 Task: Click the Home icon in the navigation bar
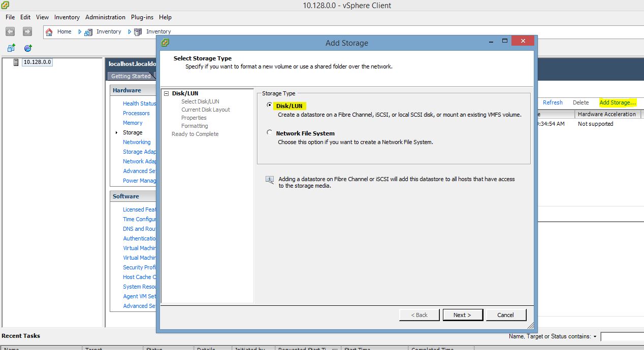coord(49,31)
